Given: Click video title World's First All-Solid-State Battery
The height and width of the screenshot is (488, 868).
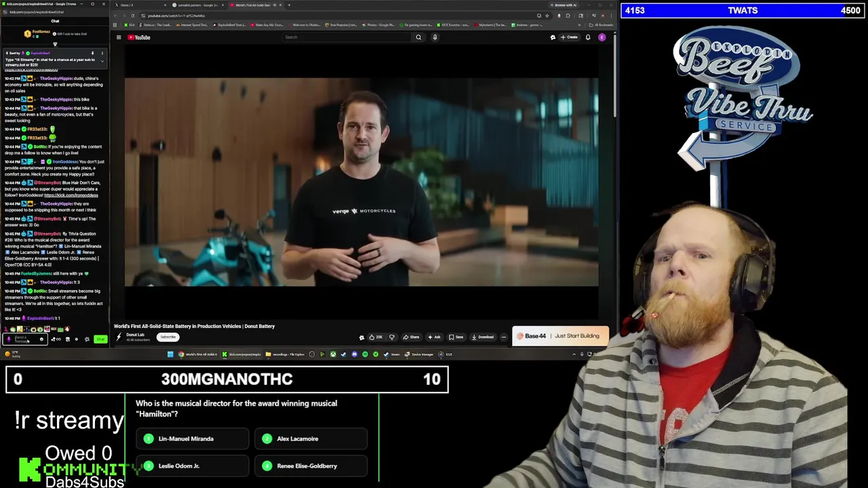Looking at the screenshot, I should pos(194,326).
